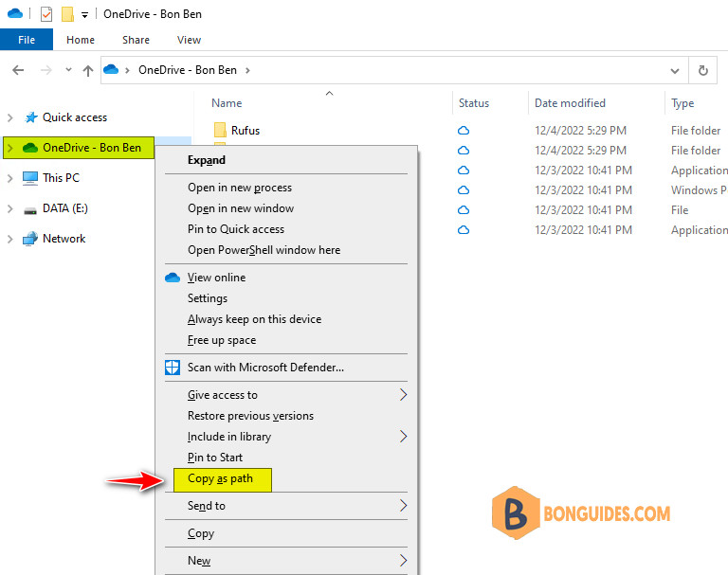Screen dimensions: 728x575
Task: Go up one folder level
Action: coord(88,70)
